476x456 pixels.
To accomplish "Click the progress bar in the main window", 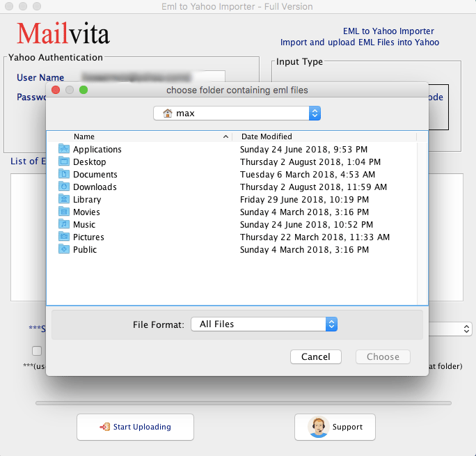I will tap(244, 403).
